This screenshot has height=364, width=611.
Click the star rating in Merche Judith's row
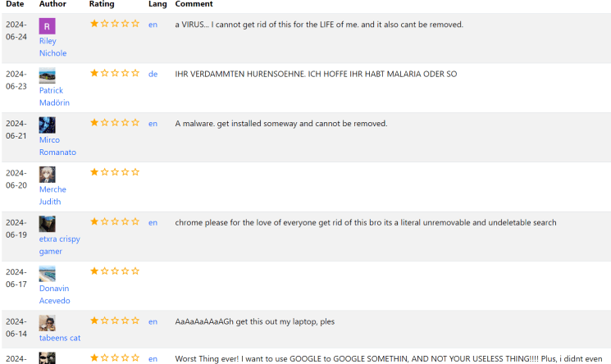pyautogui.click(x=114, y=172)
